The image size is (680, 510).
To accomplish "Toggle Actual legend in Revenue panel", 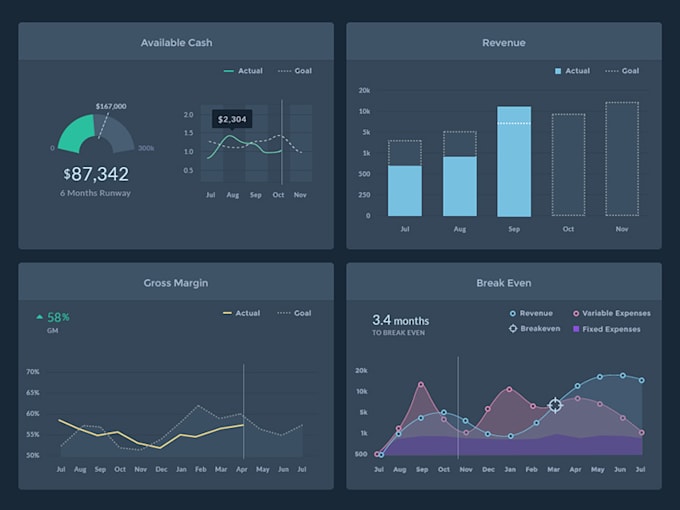I will pyautogui.click(x=572, y=71).
